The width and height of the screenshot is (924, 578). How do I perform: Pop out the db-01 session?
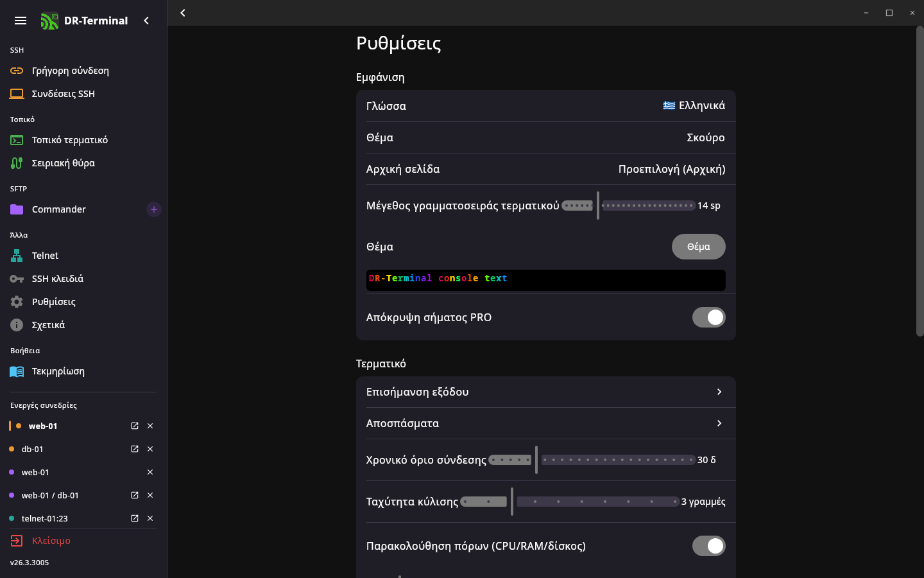(135, 449)
